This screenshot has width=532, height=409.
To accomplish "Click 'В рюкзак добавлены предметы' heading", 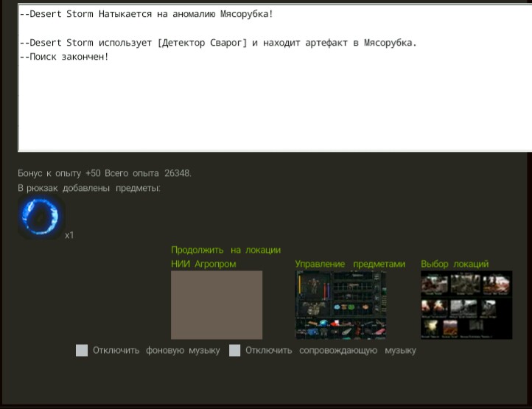I will (88, 189).
